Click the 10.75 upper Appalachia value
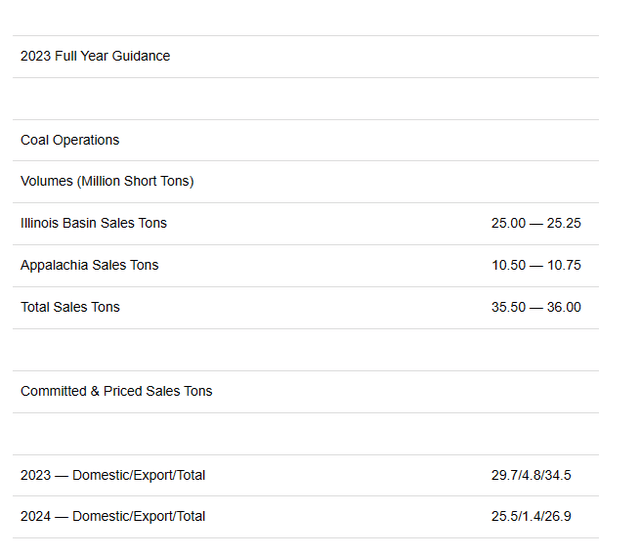This screenshot has width=640, height=556. [x=563, y=265]
